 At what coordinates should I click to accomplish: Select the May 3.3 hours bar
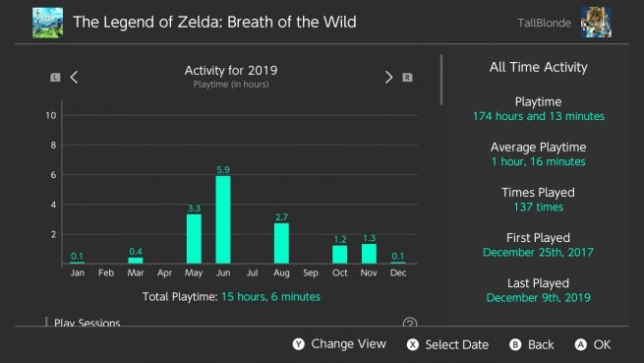194,239
